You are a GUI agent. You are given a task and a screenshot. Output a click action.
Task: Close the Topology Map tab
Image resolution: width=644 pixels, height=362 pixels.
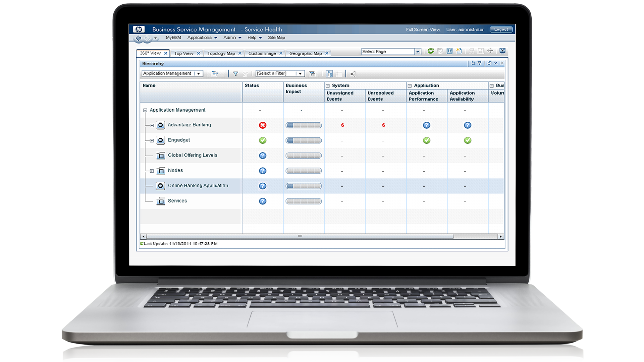[240, 53]
